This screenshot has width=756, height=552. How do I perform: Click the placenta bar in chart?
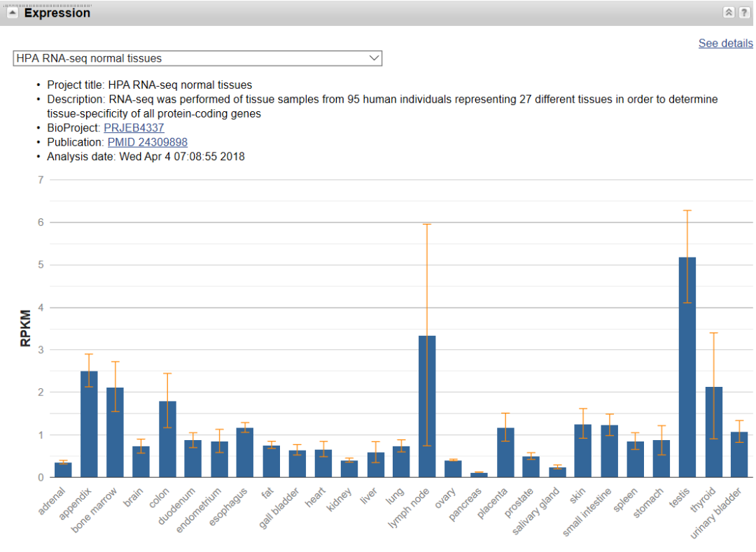coord(505,453)
